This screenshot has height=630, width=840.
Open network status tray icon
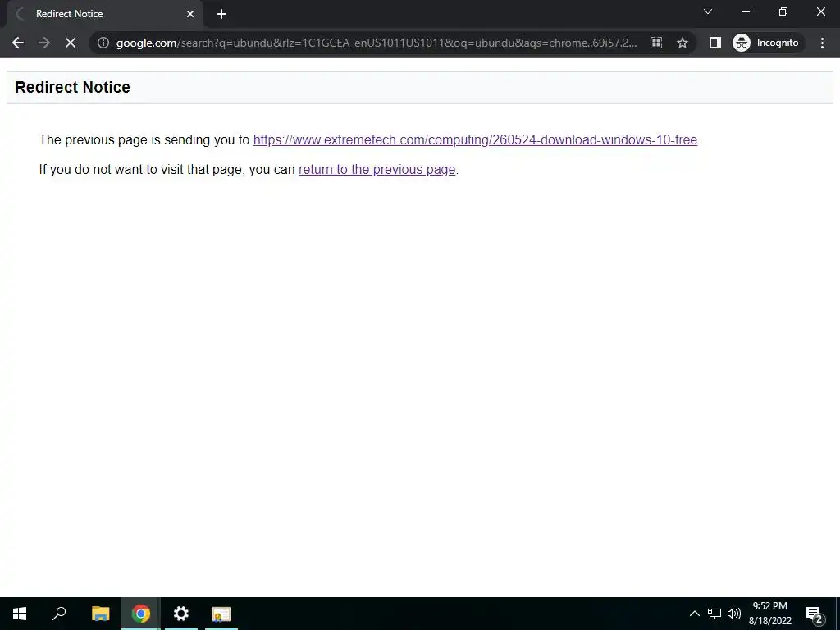[714, 614]
